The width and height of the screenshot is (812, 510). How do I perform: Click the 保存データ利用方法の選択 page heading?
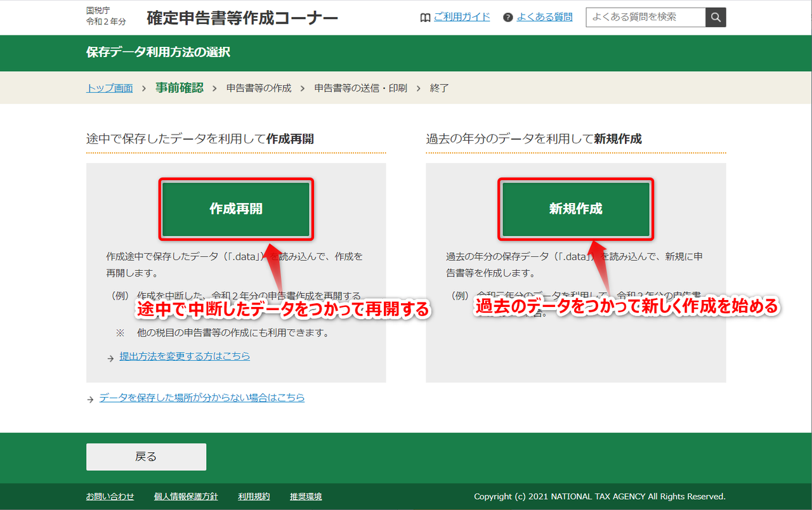[158, 52]
